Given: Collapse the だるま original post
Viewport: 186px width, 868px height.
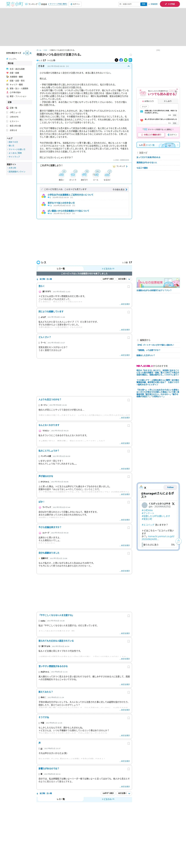Looking at the screenshot, I should coord(128,66).
